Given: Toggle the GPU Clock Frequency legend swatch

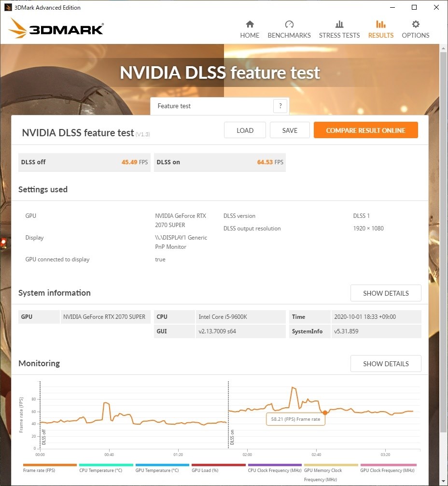Looking at the screenshot, I should [389, 465].
